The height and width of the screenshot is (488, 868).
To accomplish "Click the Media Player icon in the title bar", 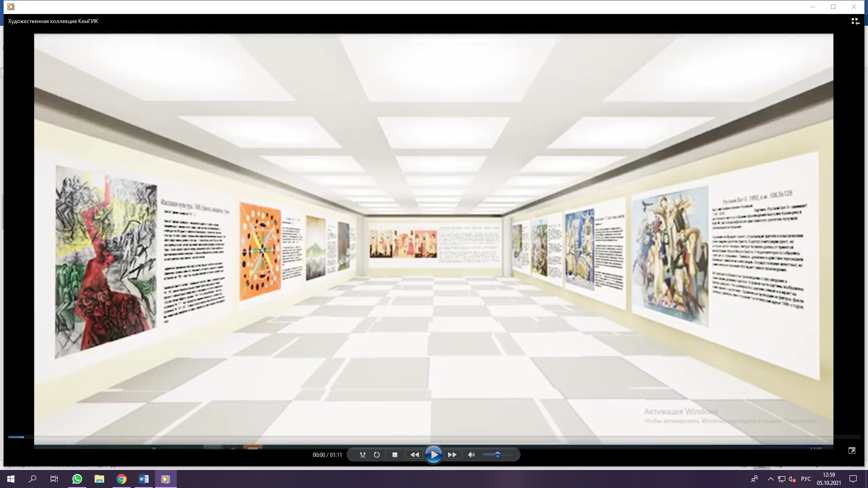I will coord(11,7).
